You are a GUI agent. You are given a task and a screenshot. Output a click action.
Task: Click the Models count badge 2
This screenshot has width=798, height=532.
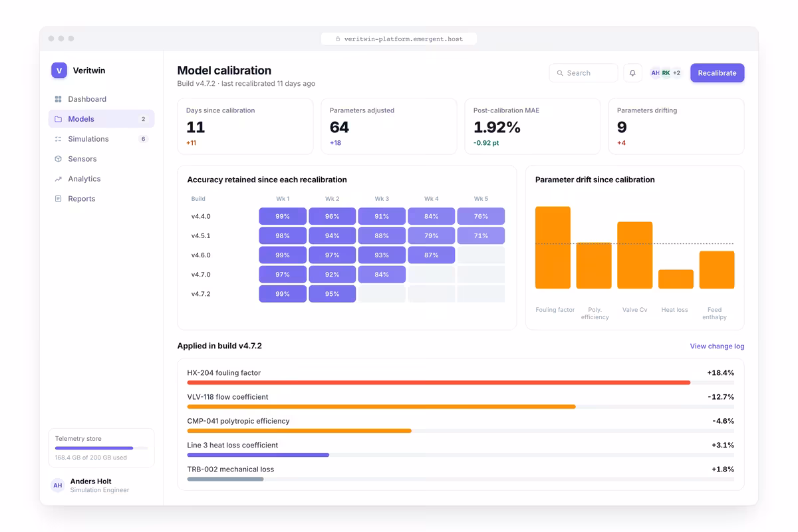click(143, 119)
